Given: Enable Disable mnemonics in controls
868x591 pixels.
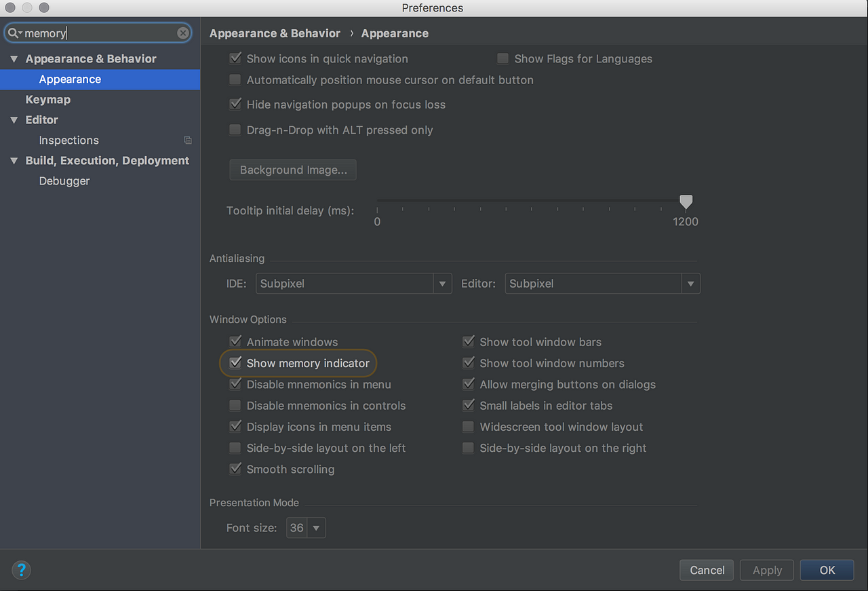Looking at the screenshot, I should 235,405.
